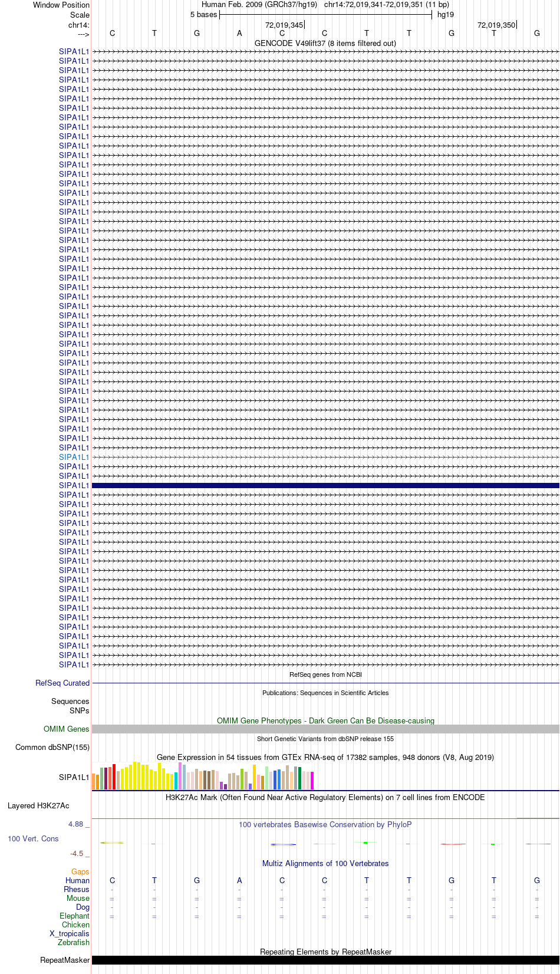
Task: Open the Multiz Alignments of 100 Vertebrates title
Action: click(325, 863)
